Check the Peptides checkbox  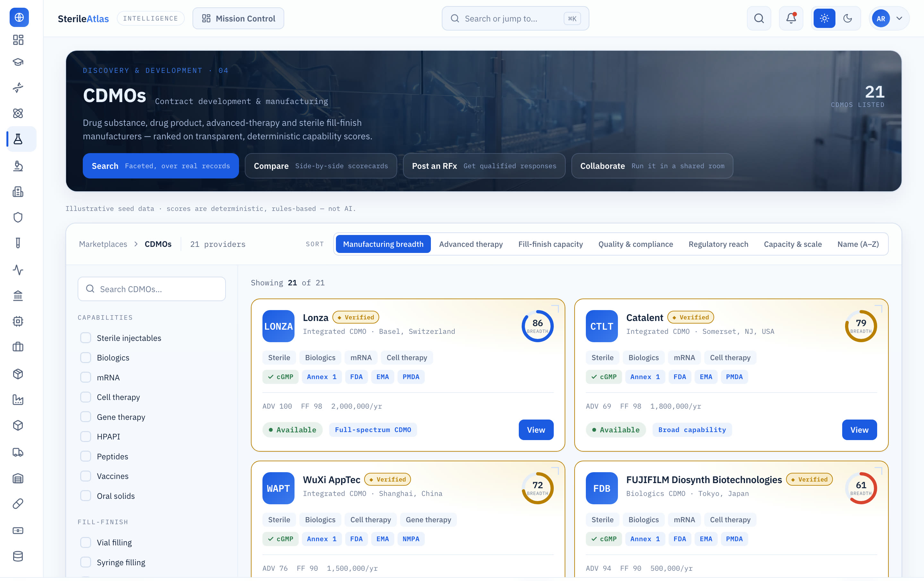pos(86,456)
